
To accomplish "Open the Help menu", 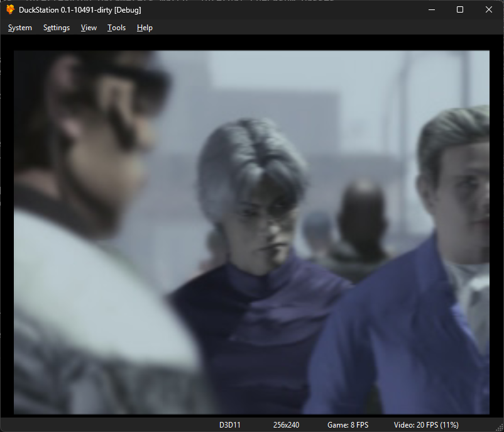I will pos(145,28).
